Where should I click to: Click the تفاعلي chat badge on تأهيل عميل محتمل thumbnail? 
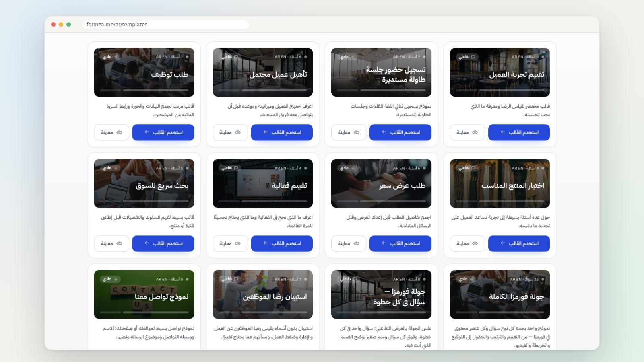pos(229,57)
